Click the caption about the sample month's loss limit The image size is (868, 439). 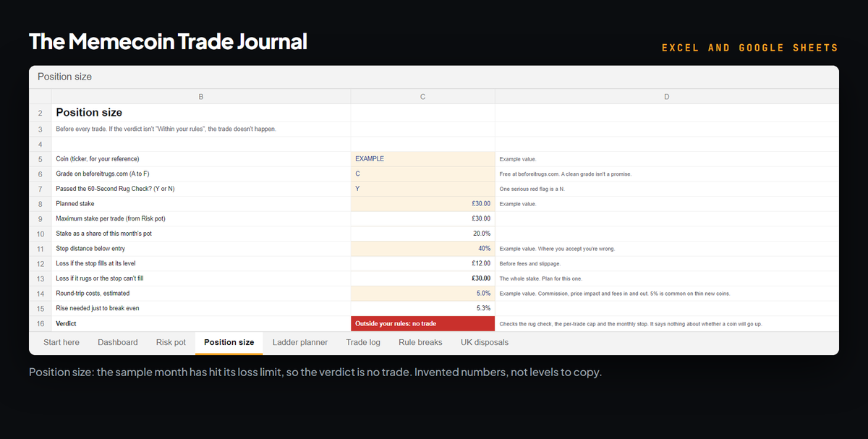315,372
